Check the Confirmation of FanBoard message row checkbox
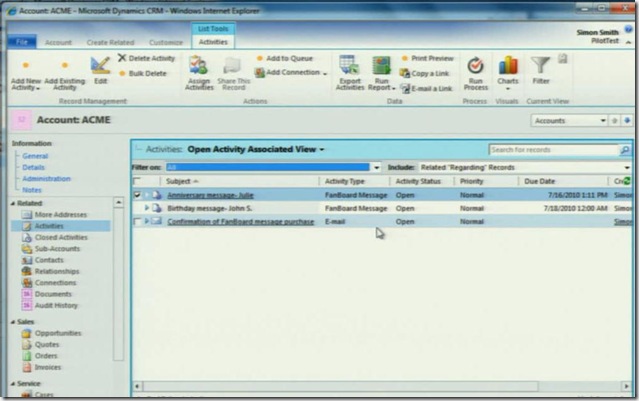This screenshot has height=401, width=639. (137, 221)
